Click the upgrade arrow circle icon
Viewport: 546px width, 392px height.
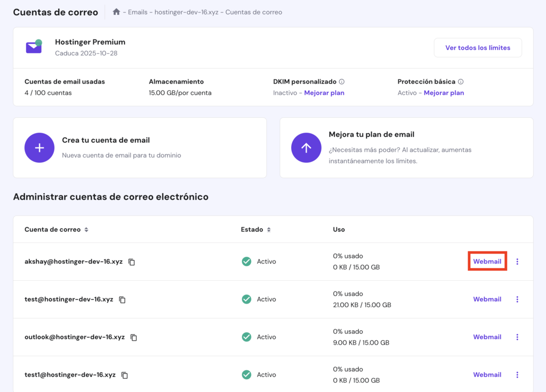pyautogui.click(x=306, y=148)
